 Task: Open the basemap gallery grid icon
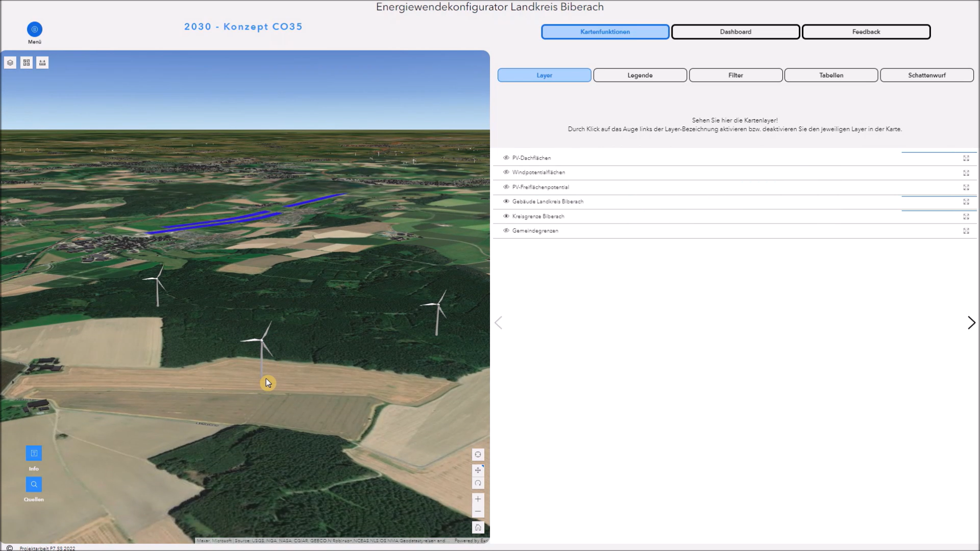27,63
